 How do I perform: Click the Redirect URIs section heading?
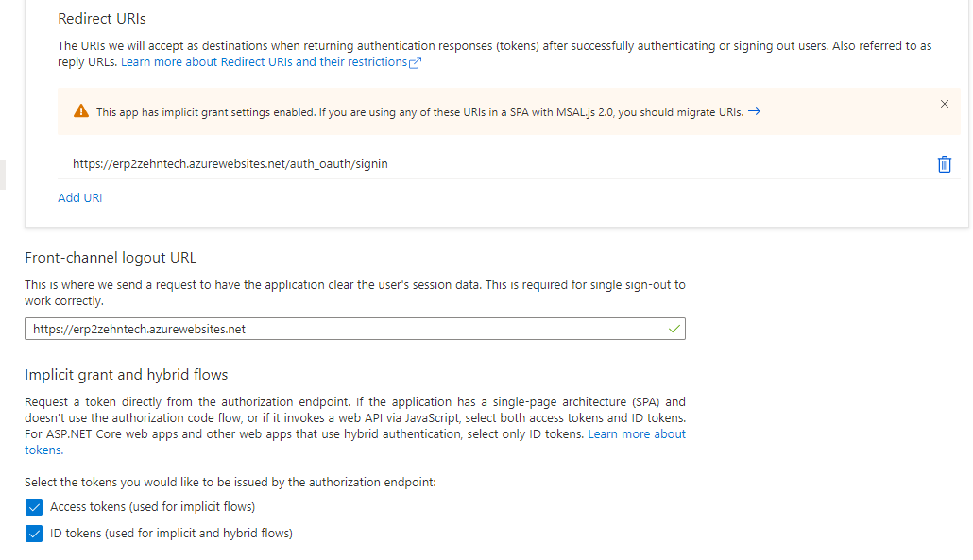tap(101, 18)
